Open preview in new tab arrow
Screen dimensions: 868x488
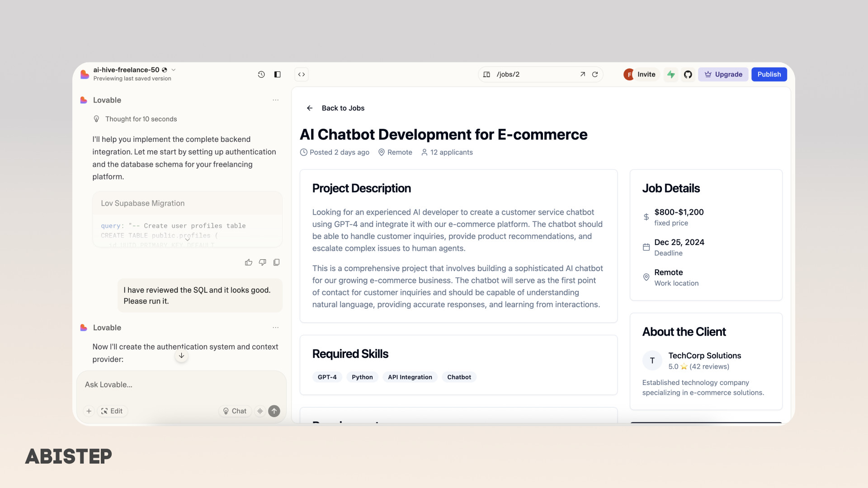pyautogui.click(x=582, y=75)
